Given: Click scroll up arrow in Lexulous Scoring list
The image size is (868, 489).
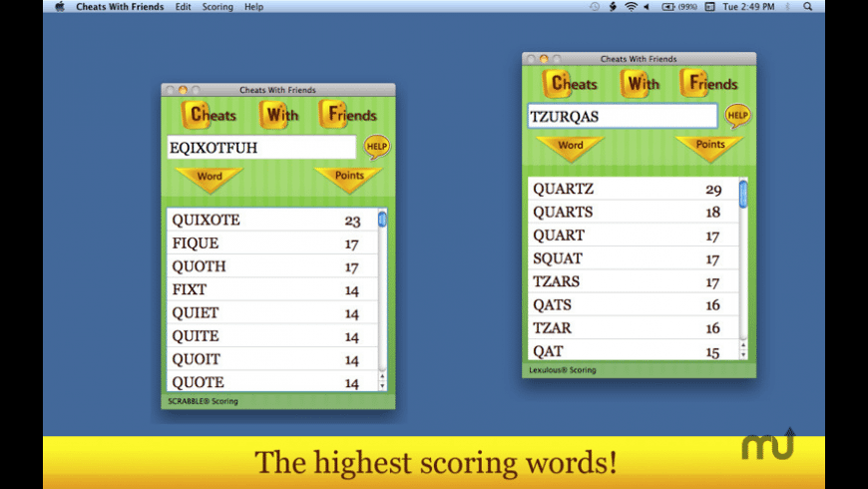Looking at the screenshot, I should coord(743,346).
